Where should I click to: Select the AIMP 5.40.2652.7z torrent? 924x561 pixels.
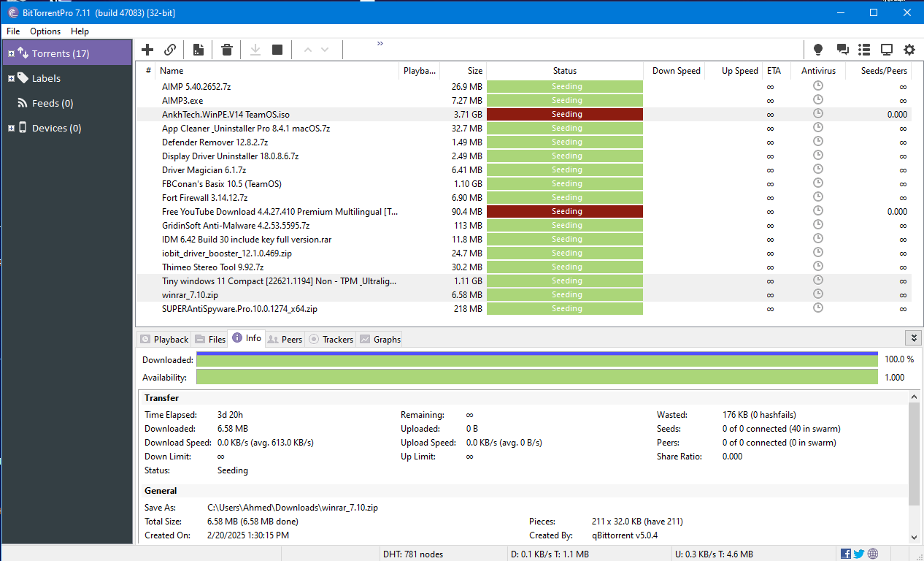tap(523, 86)
